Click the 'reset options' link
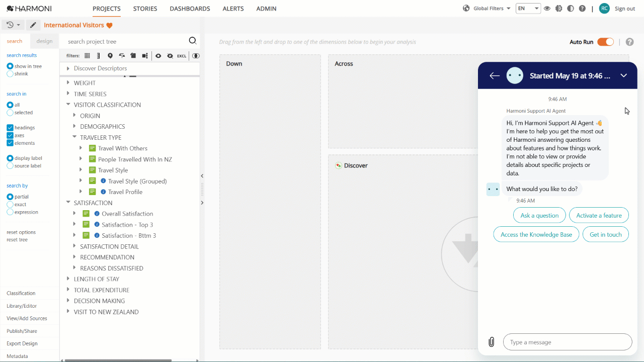644x362 pixels. point(21,232)
